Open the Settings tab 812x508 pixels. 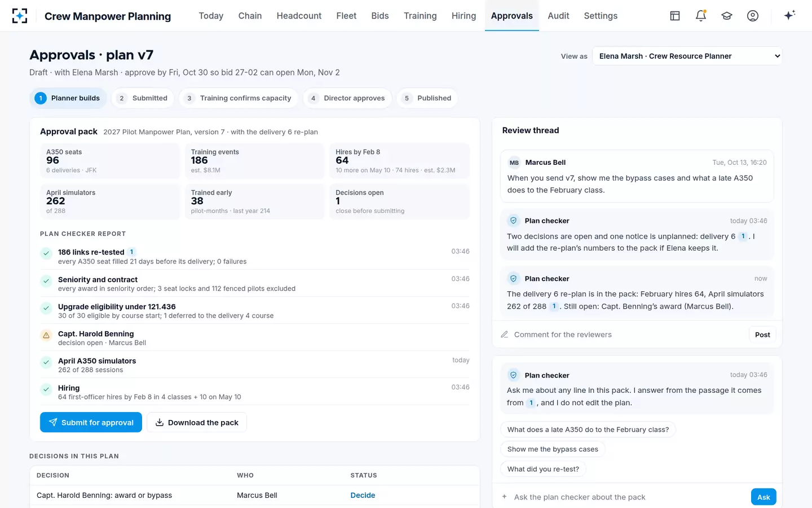pyautogui.click(x=601, y=16)
